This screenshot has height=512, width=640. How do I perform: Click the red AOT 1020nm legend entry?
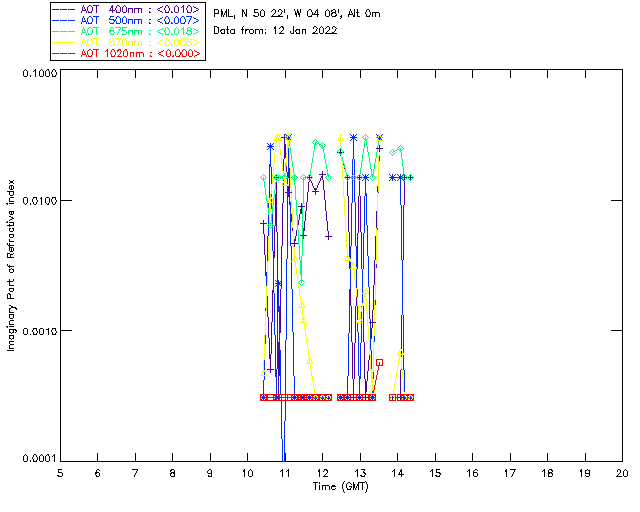(x=127, y=53)
